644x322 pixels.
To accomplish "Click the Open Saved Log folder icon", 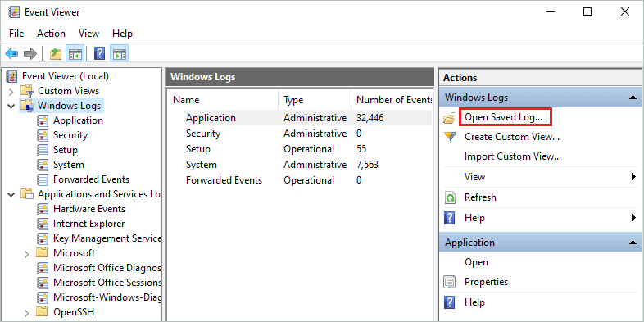I will click(x=450, y=118).
